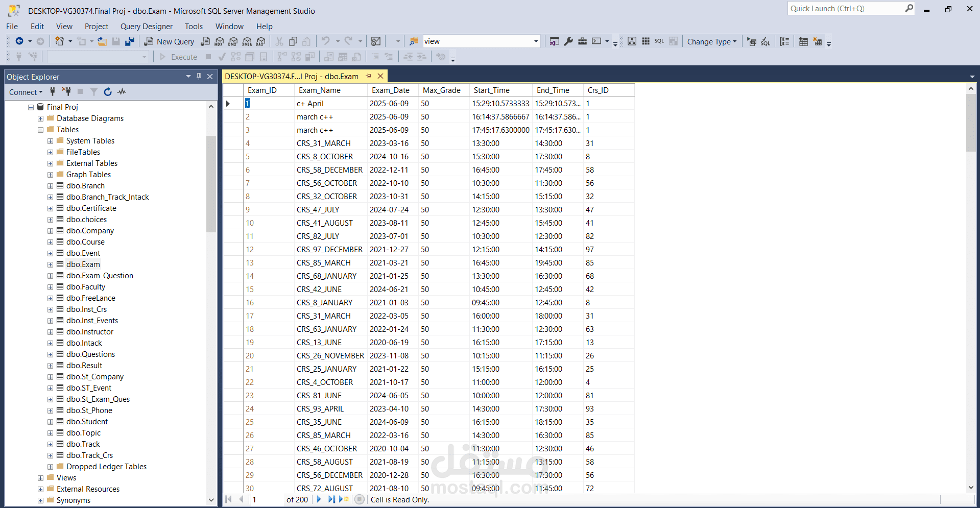Collapse the Tables folder node
Viewport: 980px width, 508px height.
point(40,130)
